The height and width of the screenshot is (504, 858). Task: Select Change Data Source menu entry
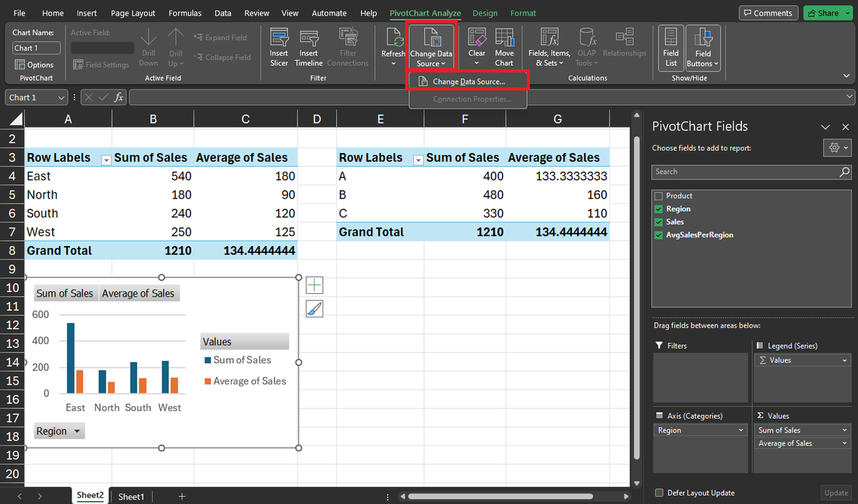pos(468,81)
